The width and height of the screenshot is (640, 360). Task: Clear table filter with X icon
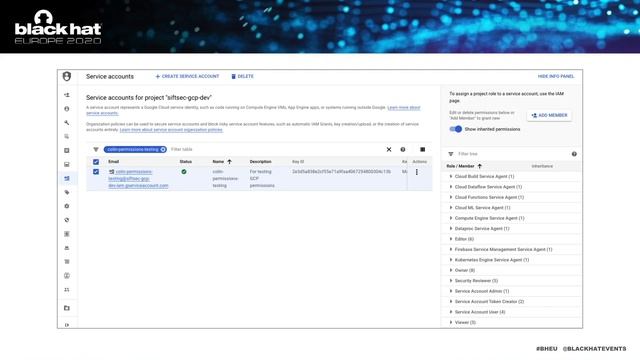click(389, 149)
